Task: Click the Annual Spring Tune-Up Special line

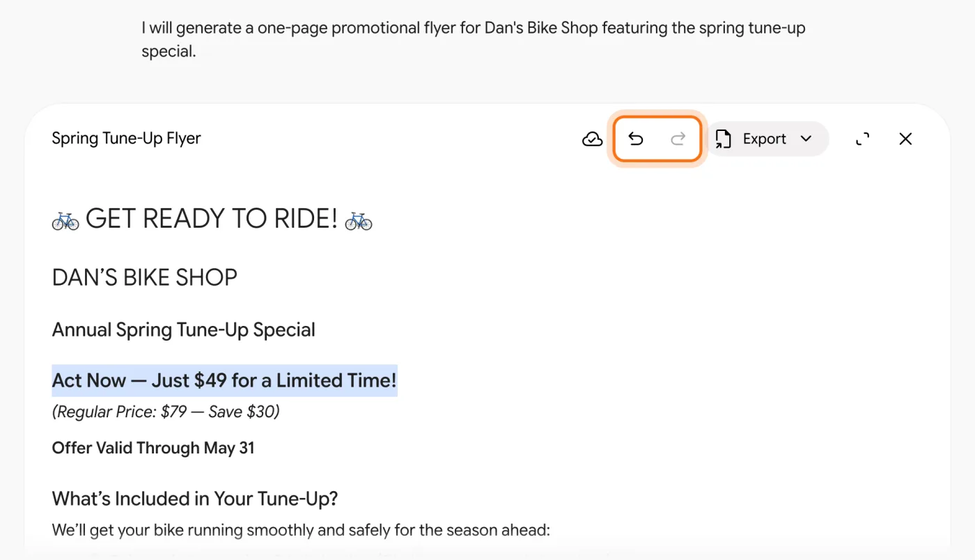Action: click(x=183, y=329)
